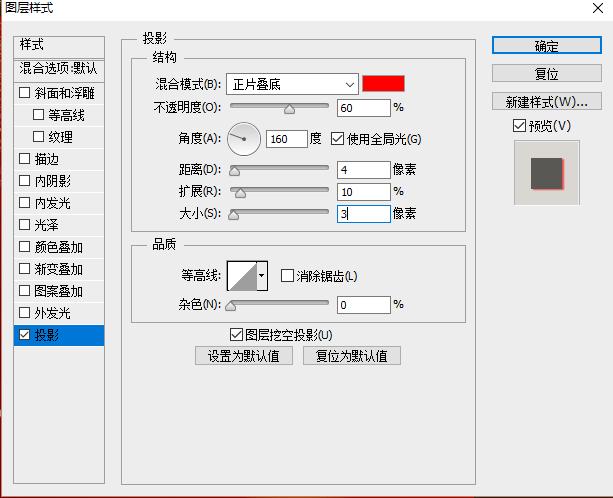The image size is (613, 498).
Task: Uncheck the 投影 style checkbox
Action: pos(25,335)
